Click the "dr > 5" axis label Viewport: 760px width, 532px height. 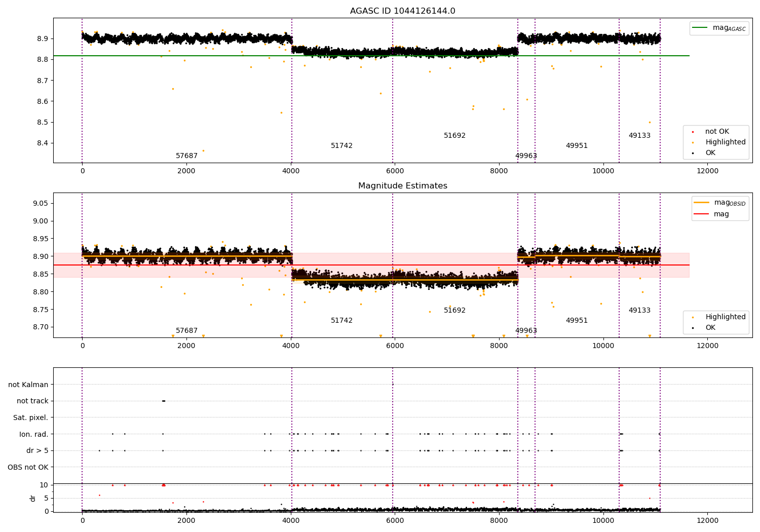pyautogui.click(x=37, y=451)
